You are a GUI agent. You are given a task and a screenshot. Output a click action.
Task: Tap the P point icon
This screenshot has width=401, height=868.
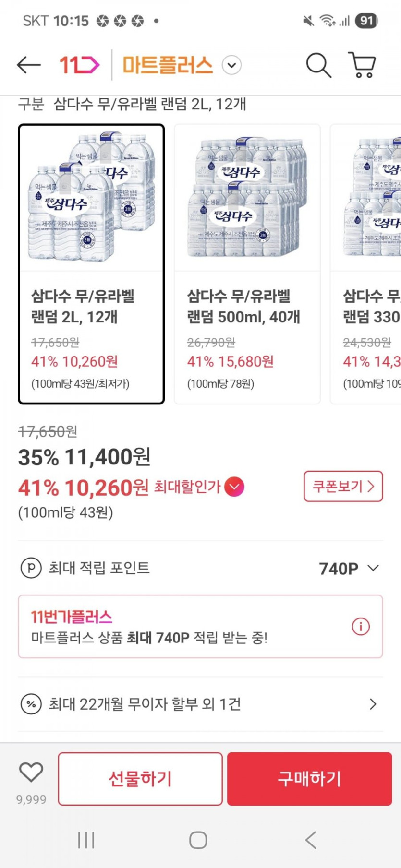pyautogui.click(x=31, y=568)
